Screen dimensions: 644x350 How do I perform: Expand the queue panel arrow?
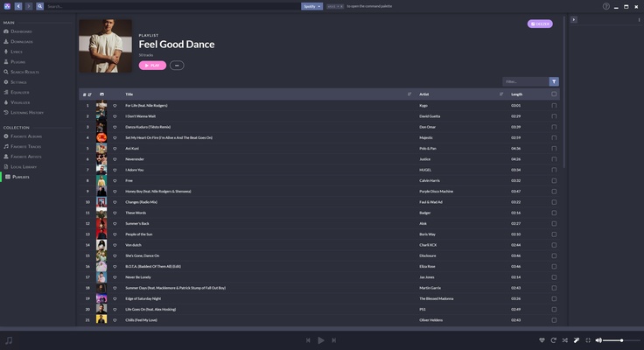click(574, 20)
